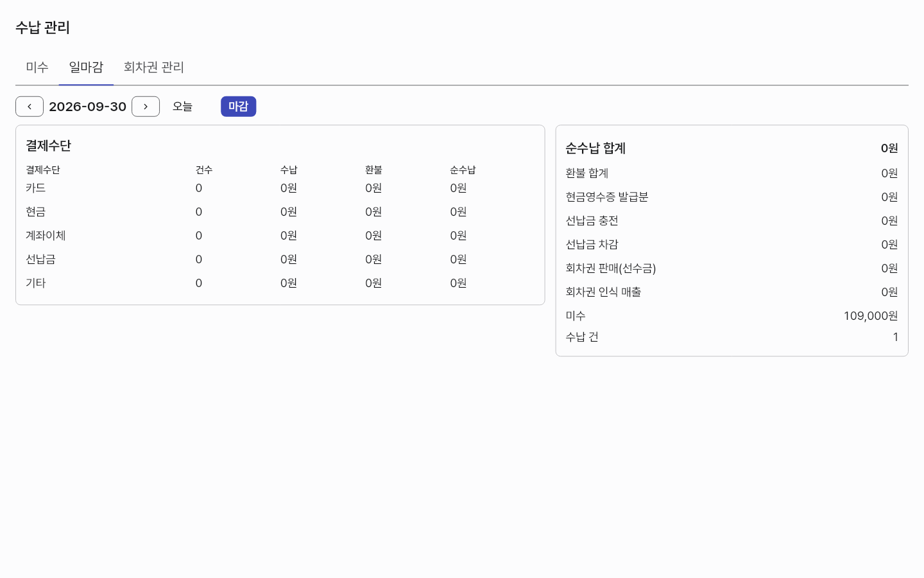Click the 순수납 합계 summary row
This screenshot has width=924, height=578.
732,148
